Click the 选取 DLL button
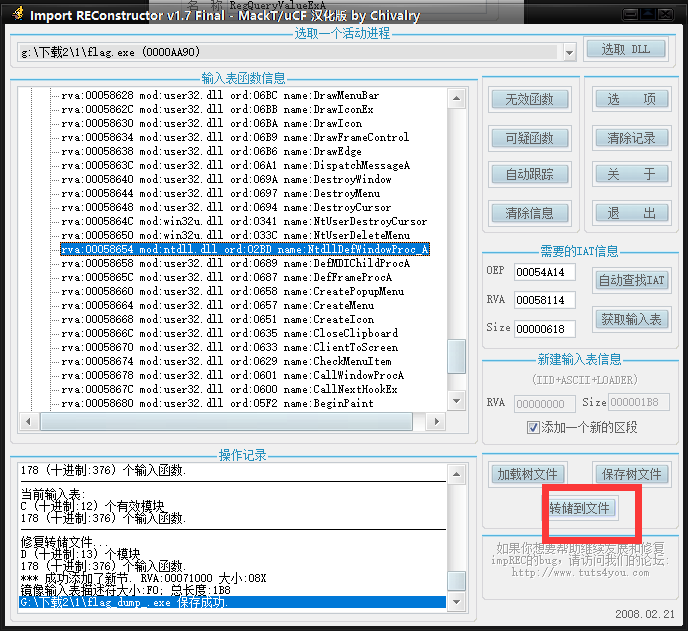688x631 pixels. pos(626,50)
